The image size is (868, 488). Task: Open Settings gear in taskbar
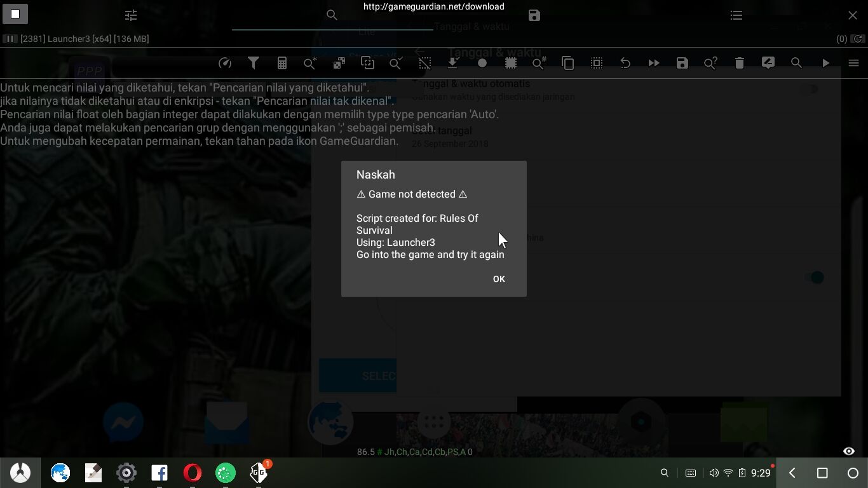[x=126, y=473]
